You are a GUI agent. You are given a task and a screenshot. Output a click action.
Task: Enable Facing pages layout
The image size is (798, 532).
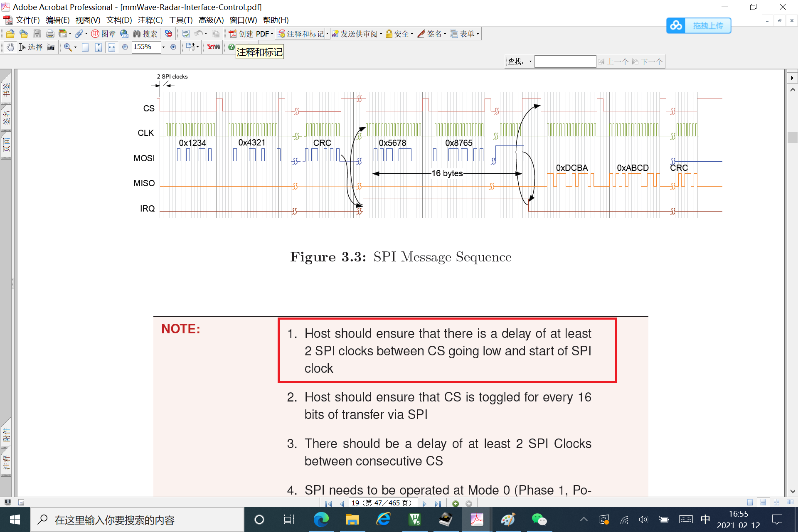click(790, 502)
